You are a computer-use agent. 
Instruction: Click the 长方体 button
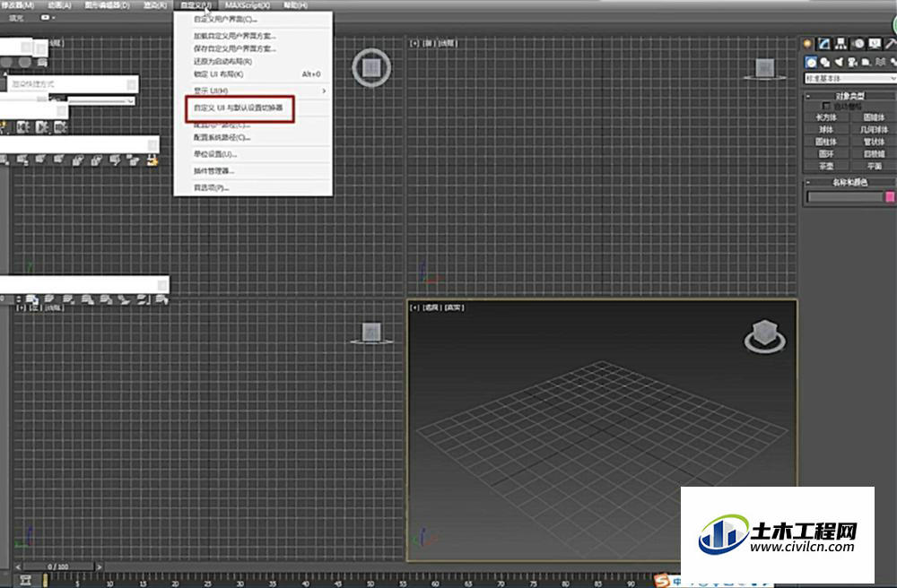click(826, 117)
